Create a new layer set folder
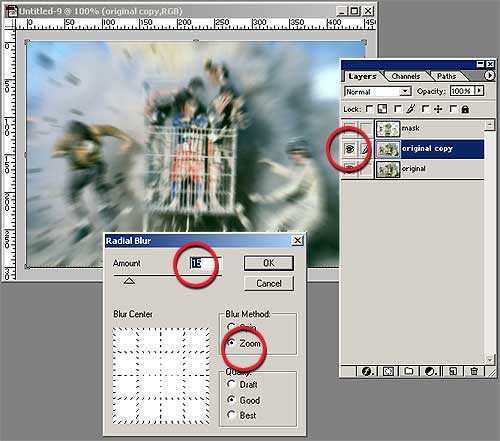Image resolution: width=500 pixels, height=441 pixels. pyautogui.click(x=409, y=371)
